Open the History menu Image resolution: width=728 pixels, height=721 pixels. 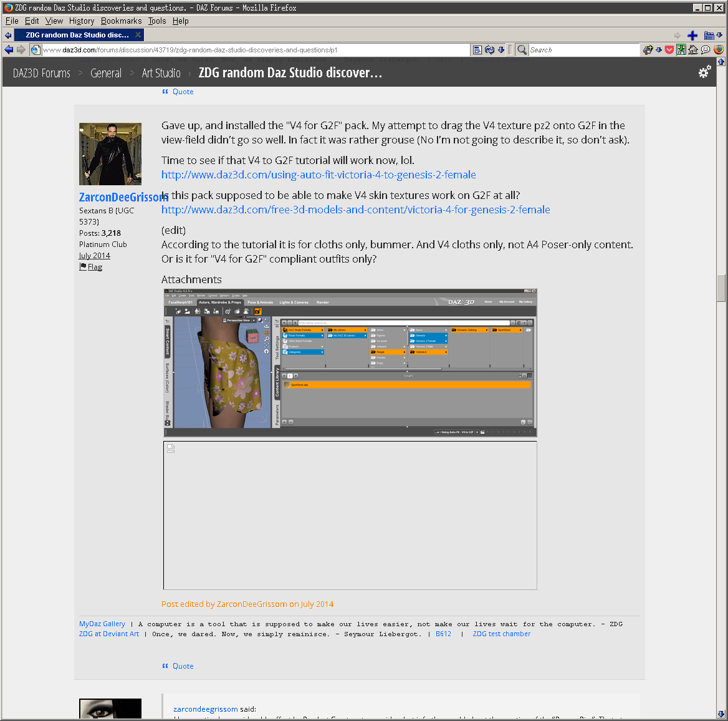point(82,21)
